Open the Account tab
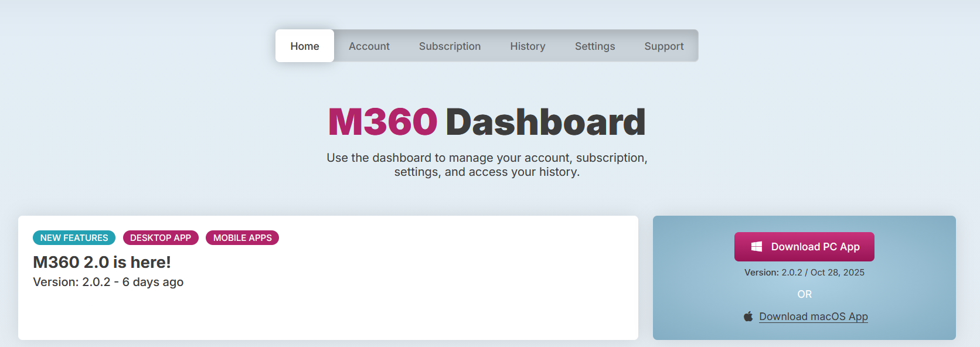This screenshot has width=980, height=347. click(x=369, y=46)
